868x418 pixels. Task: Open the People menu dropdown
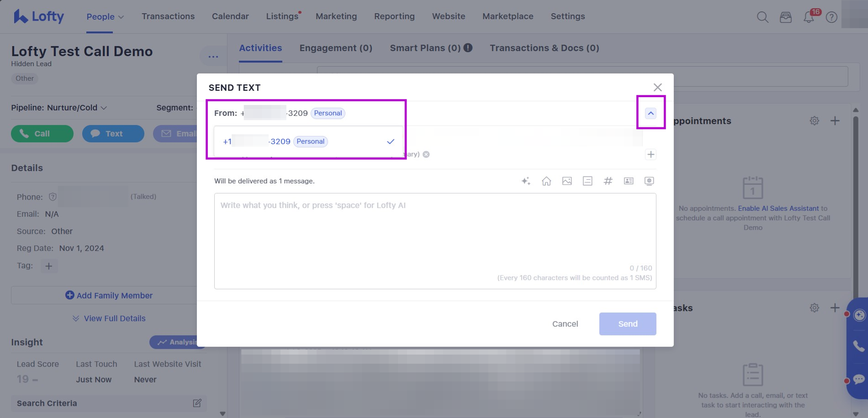coord(105,16)
